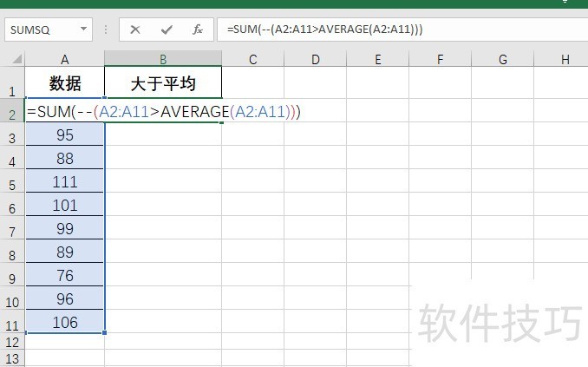
Task: Select row 4 header
Action: click(x=12, y=158)
